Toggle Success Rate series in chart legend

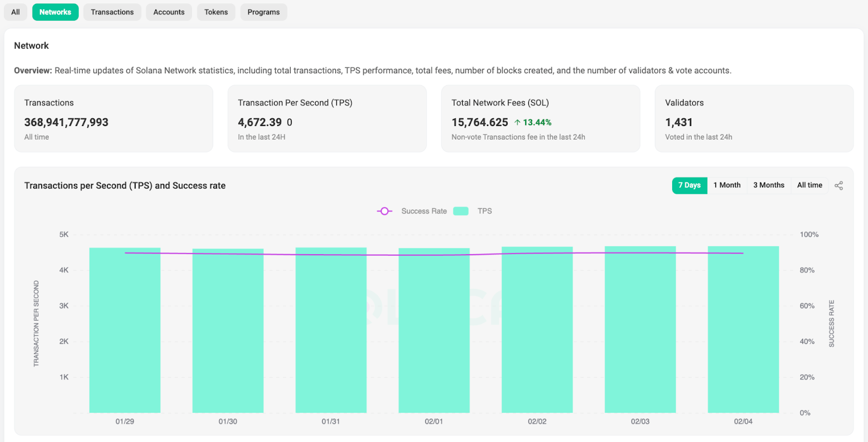[x=424, y=211]
